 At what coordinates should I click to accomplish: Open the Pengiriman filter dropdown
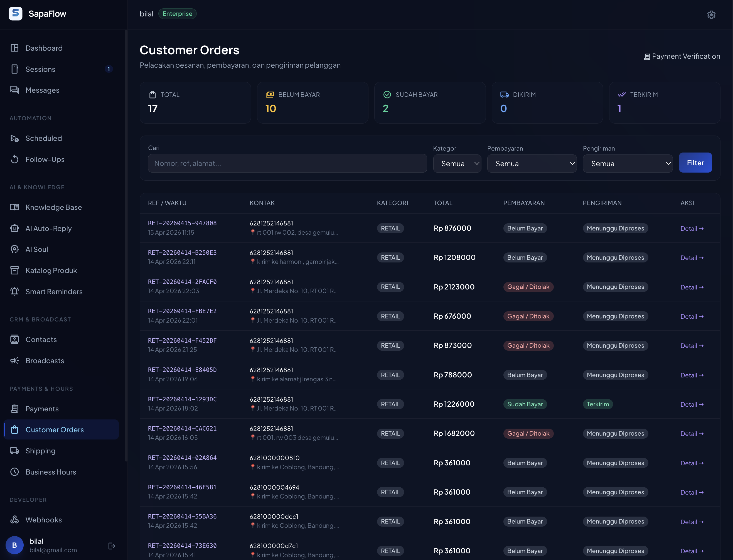click(627, 163)
